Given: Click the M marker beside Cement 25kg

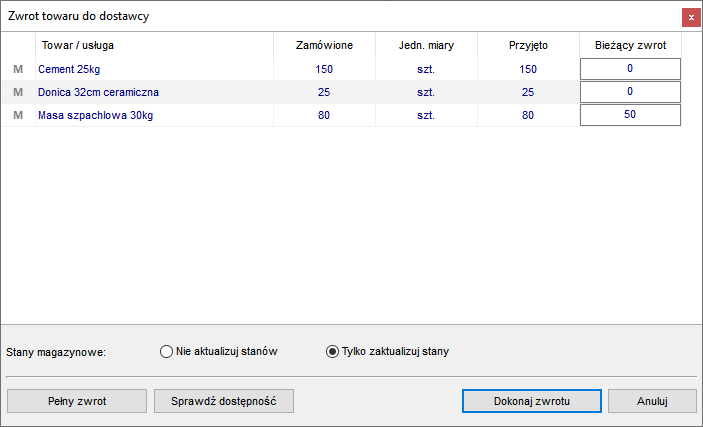Looking at the screenshot, I should [18, 69].
